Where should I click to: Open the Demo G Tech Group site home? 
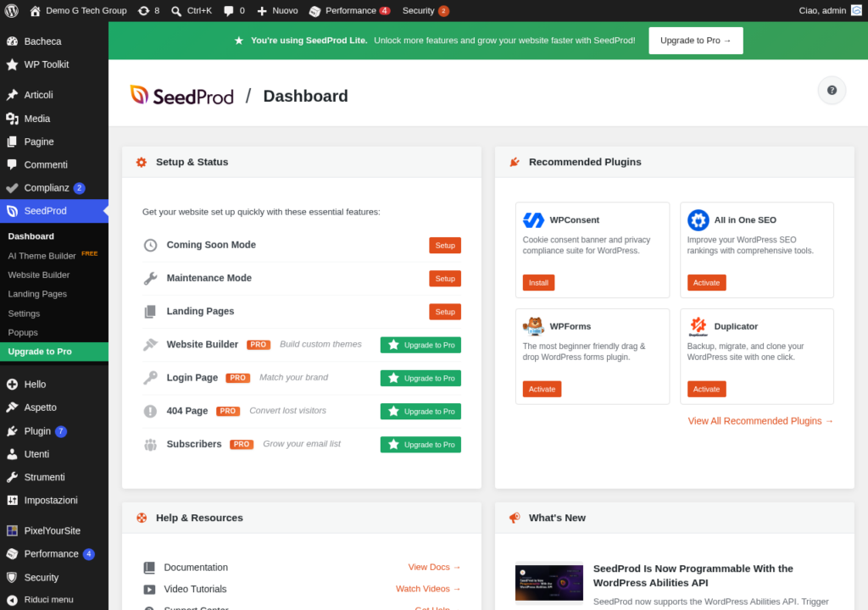[78, 10]
